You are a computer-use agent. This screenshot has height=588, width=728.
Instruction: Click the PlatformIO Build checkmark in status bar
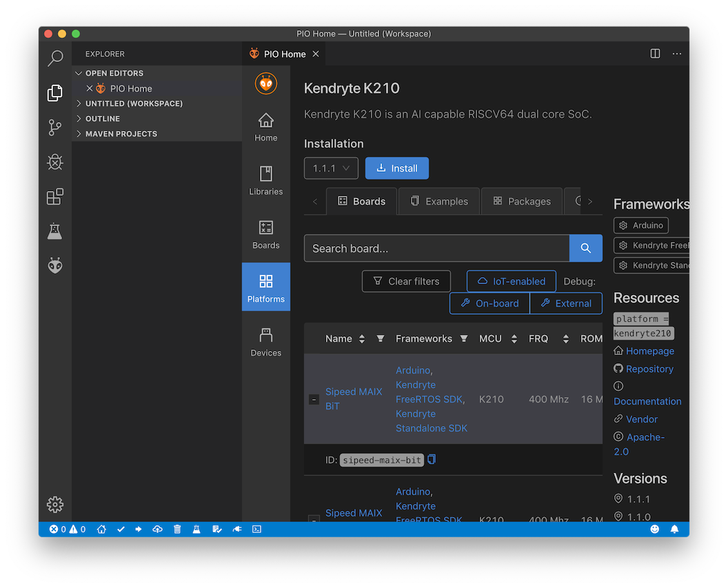pos(121,529)
